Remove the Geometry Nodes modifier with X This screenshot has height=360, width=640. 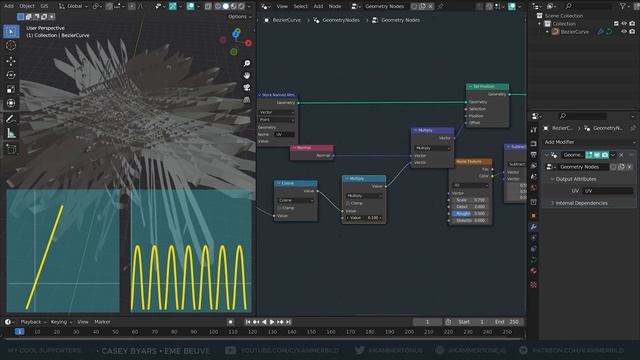coord(621,155)
